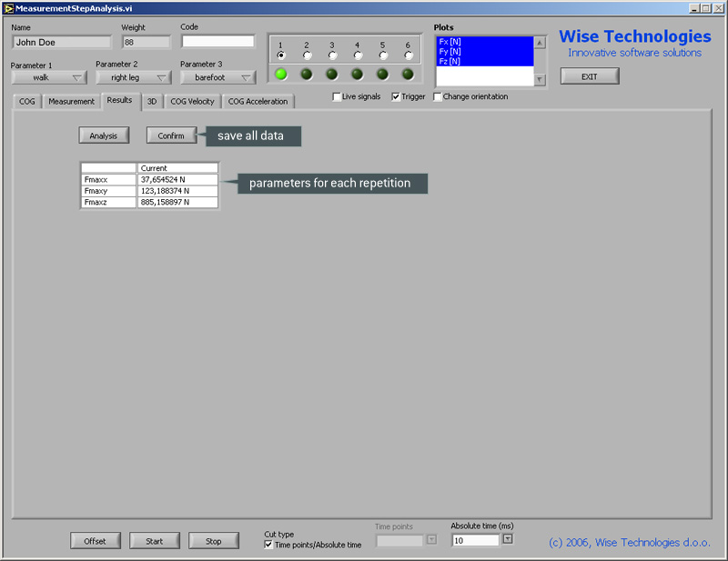Image resolution: width=728 pixels, height=561 pixels.
Task: Toggle Time points/Absolute time checkbox
Action: (x=268, y=545)
